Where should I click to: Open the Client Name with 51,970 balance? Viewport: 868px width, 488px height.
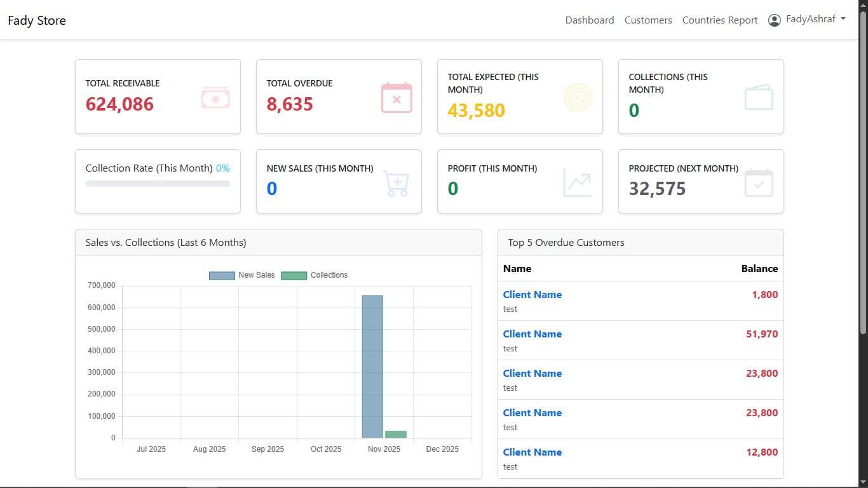(532, 334)
